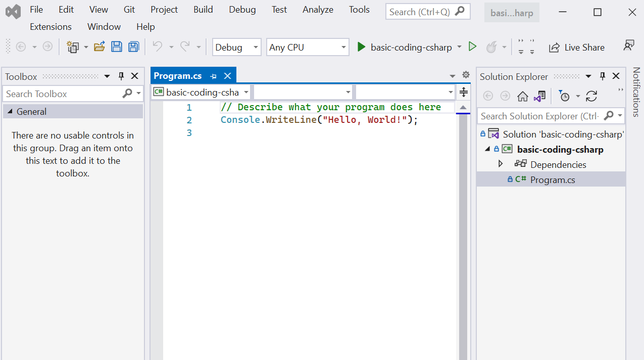
Task: Open the Test menu
Action: tap(279, 10)
